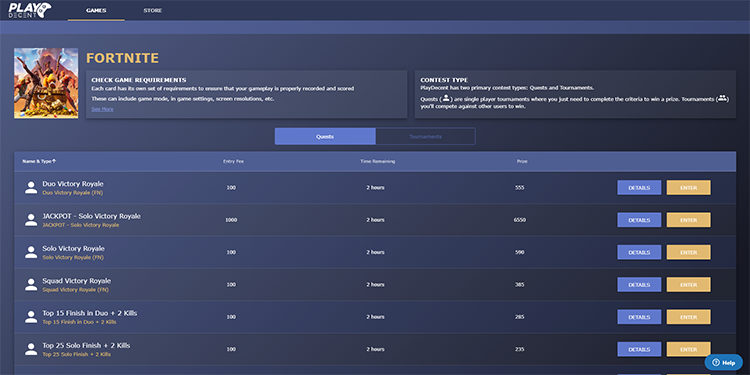750x375 pixels.
Task: Click the Top 25 Solo Finish + 2 Kills title
Action: [86, 345]
